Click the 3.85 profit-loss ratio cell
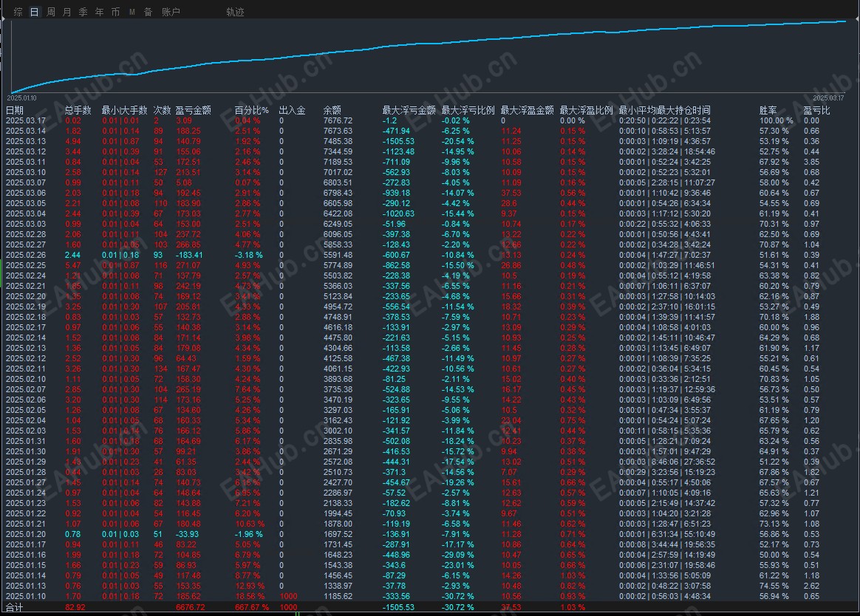Viewport: 860px width, 616px height. (x=811, y=162)
